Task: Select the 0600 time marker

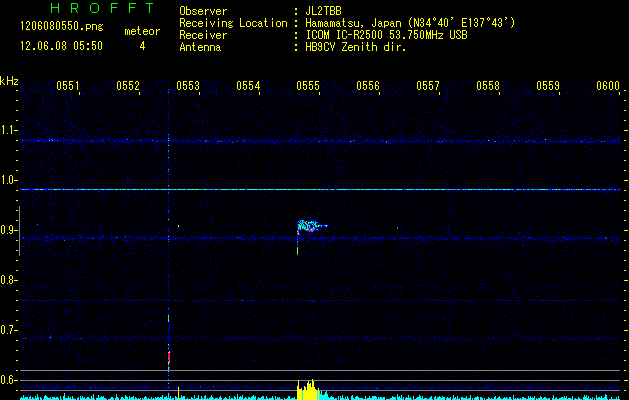Action: [x=607, y=87]
